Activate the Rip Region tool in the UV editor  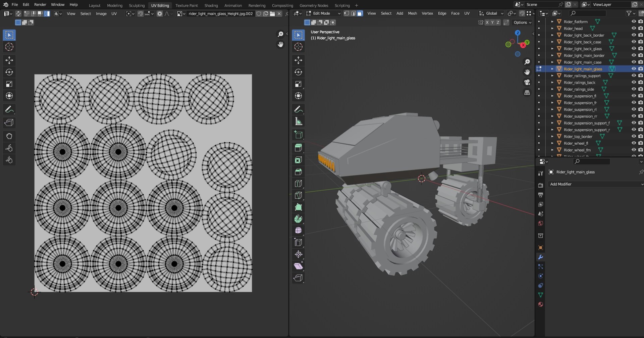coord(9,123)
